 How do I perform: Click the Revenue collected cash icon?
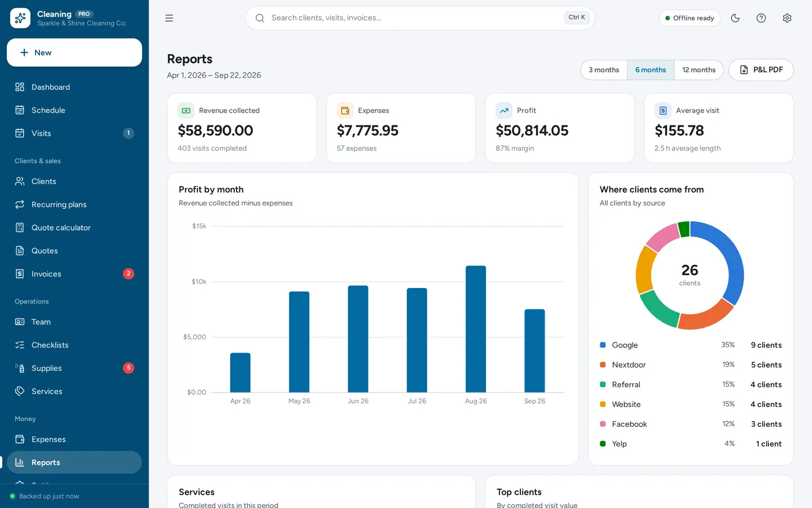[186, 110]
